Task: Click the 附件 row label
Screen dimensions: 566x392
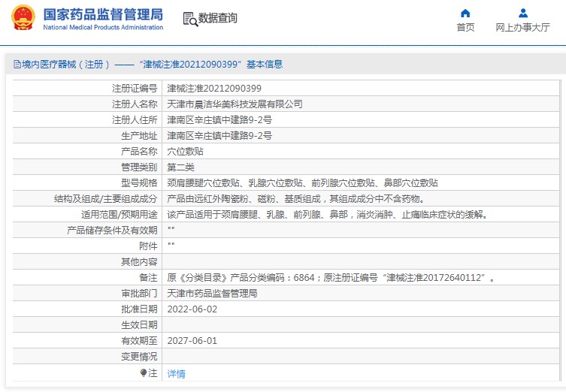Action: [x=148, y=246]
